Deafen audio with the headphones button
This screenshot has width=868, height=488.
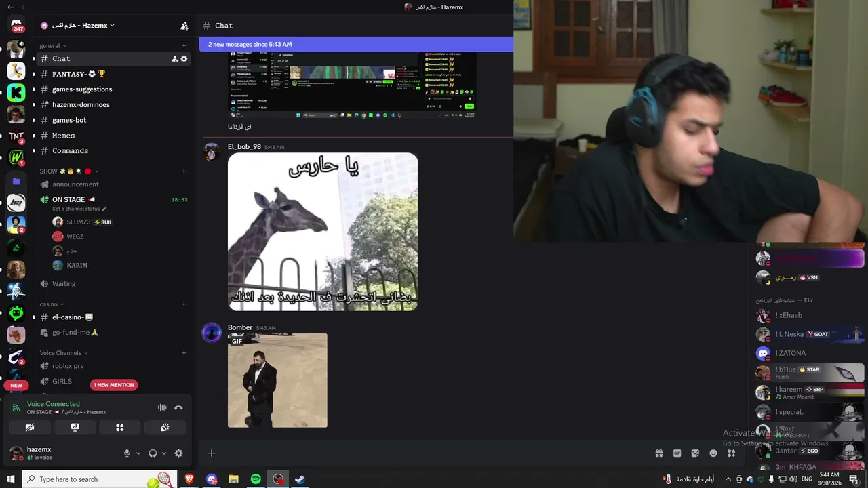(x=153, y=453)
